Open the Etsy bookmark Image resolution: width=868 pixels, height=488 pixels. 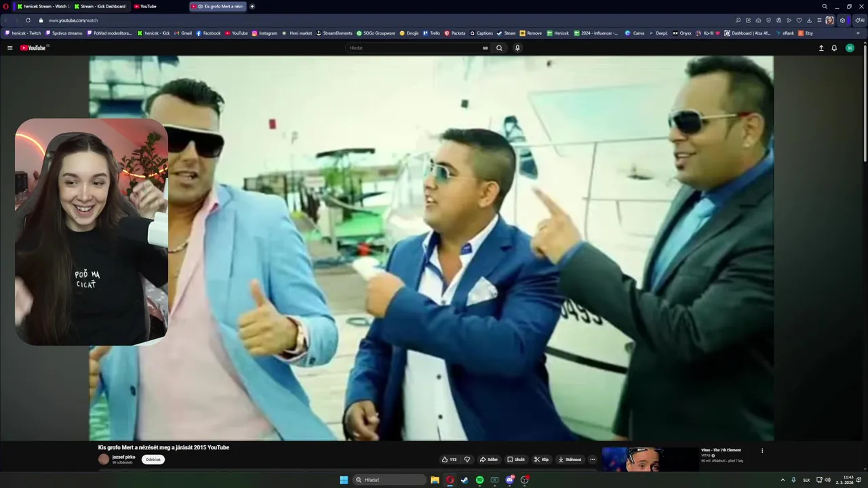pyautogui.click(x=806, y=33)
